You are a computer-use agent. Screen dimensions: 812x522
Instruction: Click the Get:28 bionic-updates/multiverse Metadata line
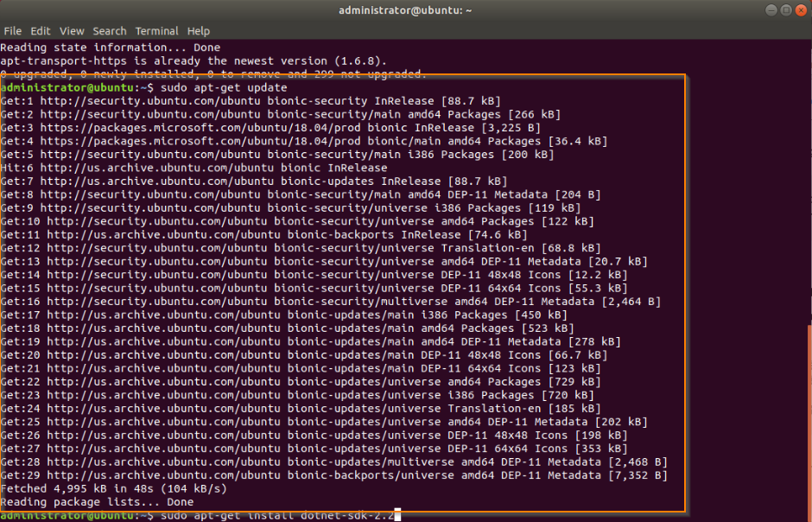334,462
